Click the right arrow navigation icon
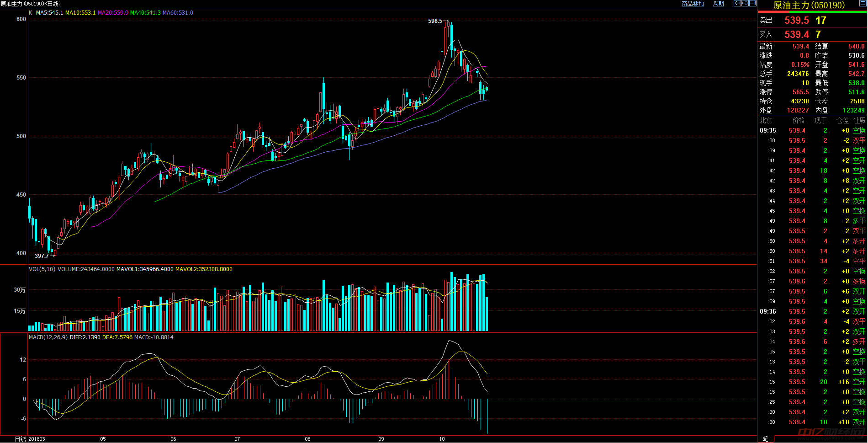Viewport: 868px width, 443px height. click(x=745, y=3)
